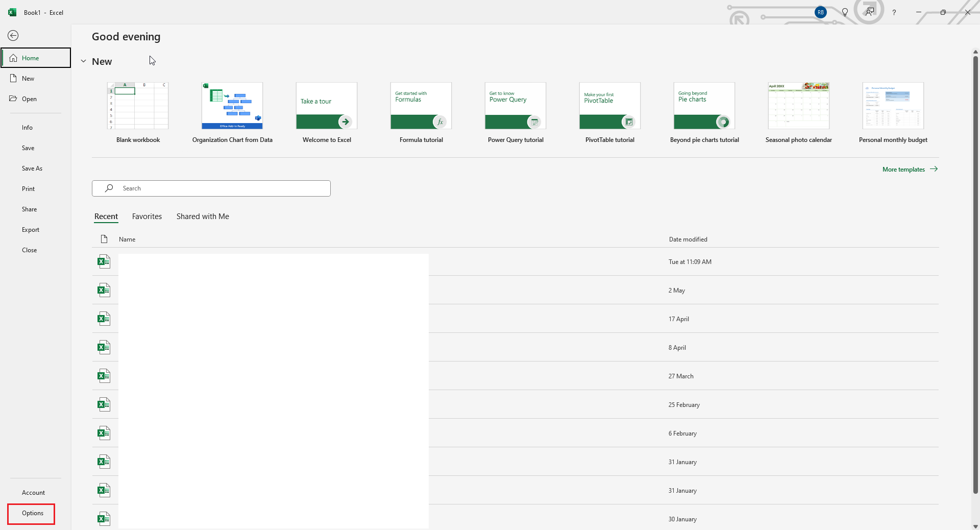The height and width of the screenshot is (530, 980).
Task: Collapse the New templates section chevron
Action: [83, 61]
